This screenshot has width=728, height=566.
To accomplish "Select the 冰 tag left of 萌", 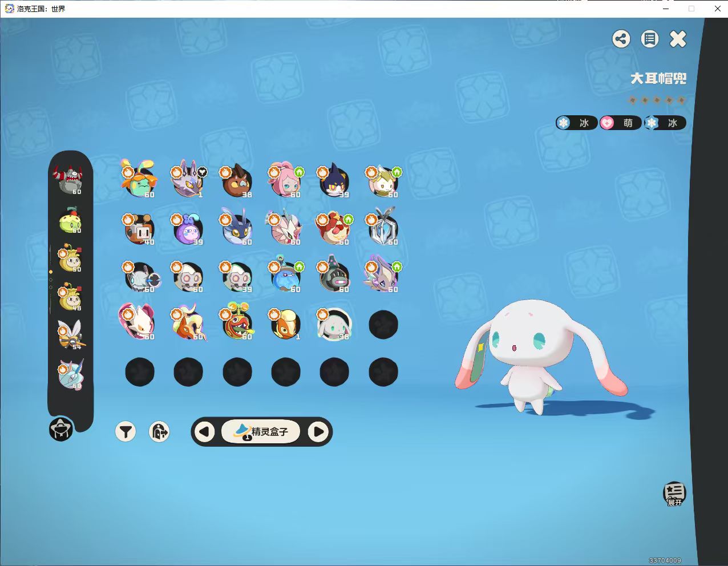I will (576, 123).
